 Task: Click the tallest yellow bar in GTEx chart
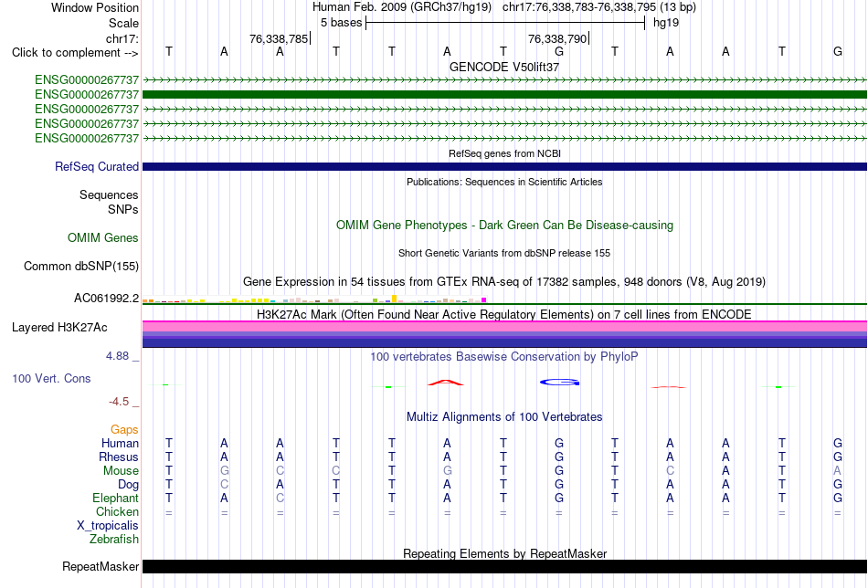click(395, 299)
